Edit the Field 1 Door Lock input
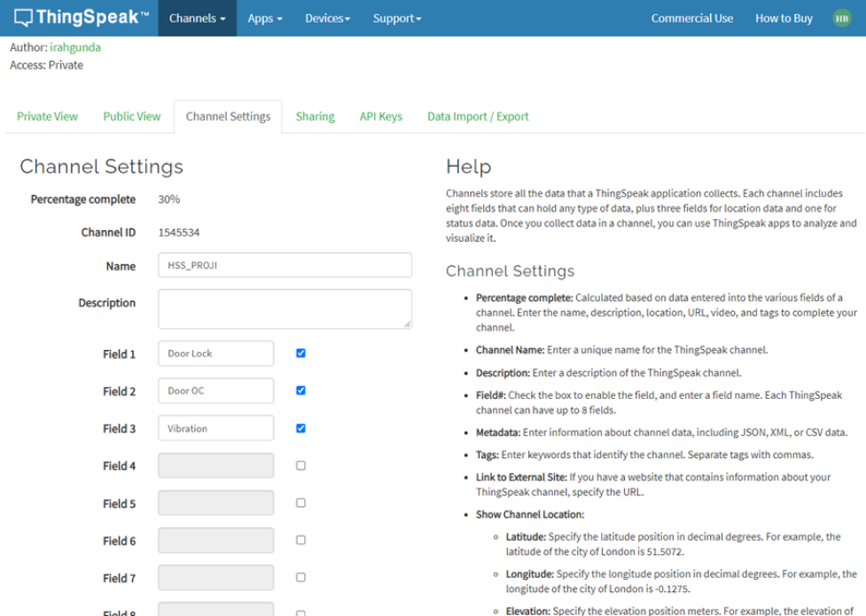Screen dimensions: 866x616 pos(215,353)
